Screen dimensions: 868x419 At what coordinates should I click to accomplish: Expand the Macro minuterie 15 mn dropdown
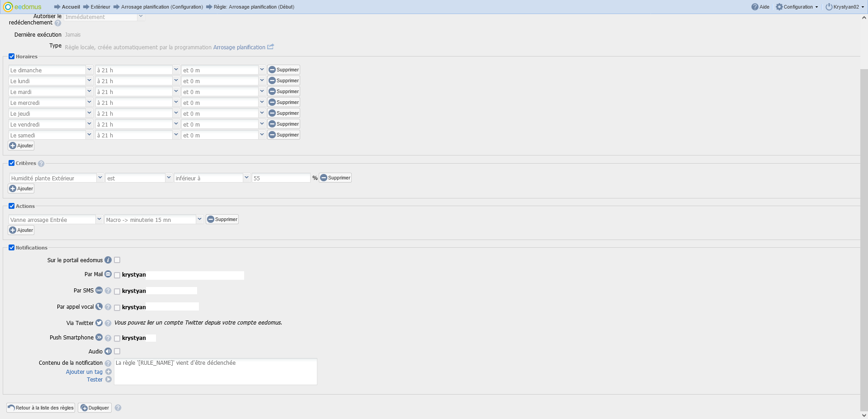click(199, 219)
